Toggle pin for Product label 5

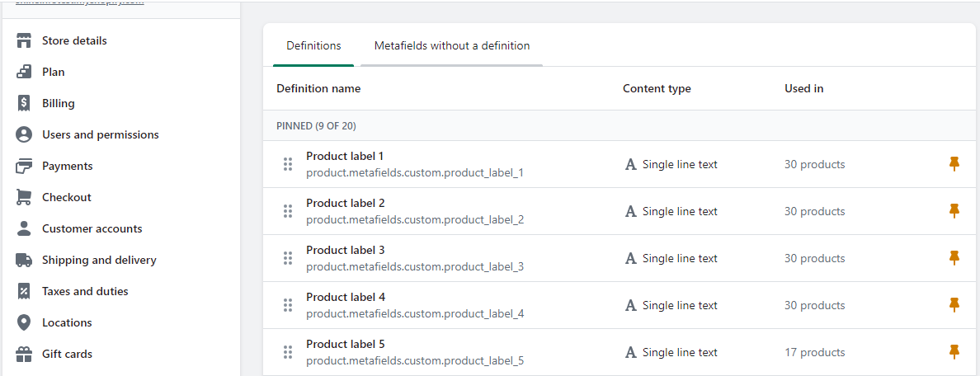(954, 352)
